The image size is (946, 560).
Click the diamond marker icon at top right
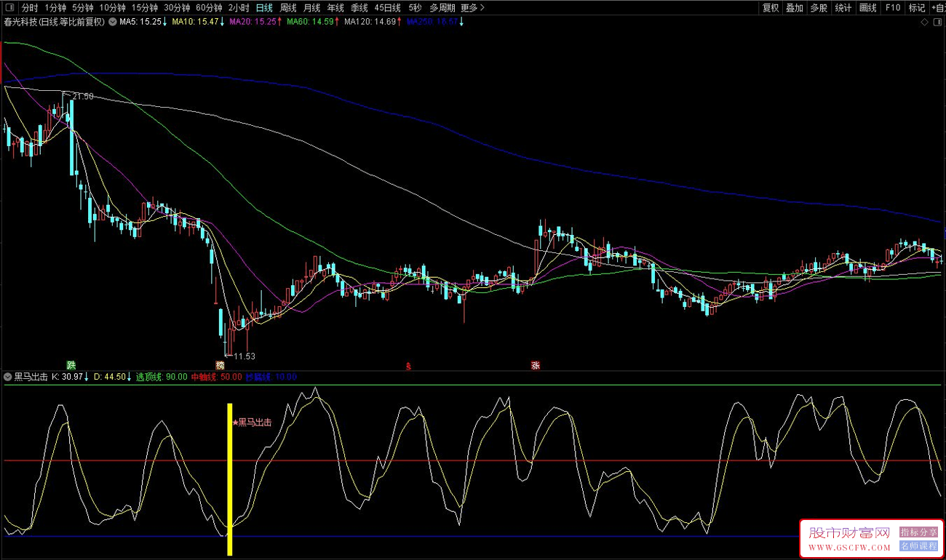[x=924, y=22]
